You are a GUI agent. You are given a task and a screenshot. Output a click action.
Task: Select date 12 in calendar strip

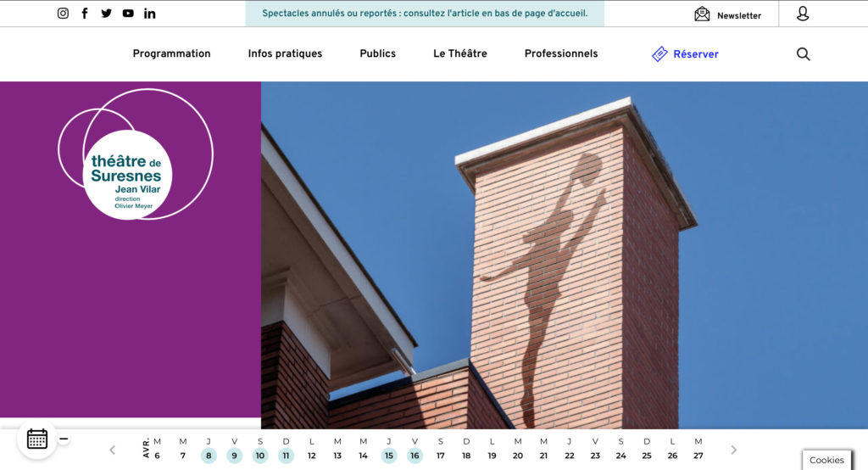[x=312, y=456]
